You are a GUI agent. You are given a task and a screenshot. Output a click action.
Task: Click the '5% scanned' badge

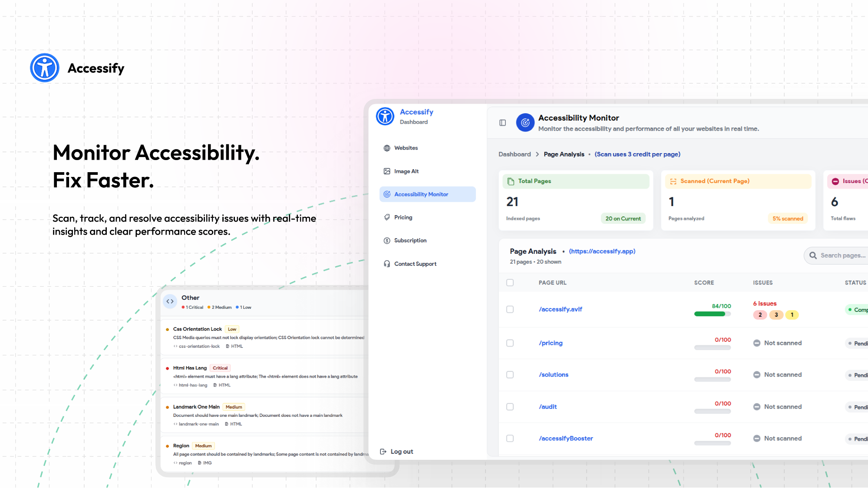coord(788,219)
